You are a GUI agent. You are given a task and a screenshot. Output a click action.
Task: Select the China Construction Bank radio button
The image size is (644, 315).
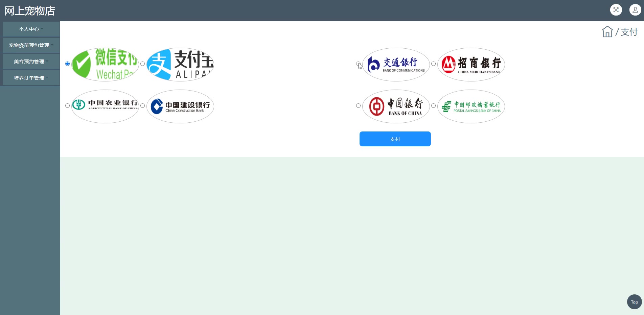[x=142, y=105]
